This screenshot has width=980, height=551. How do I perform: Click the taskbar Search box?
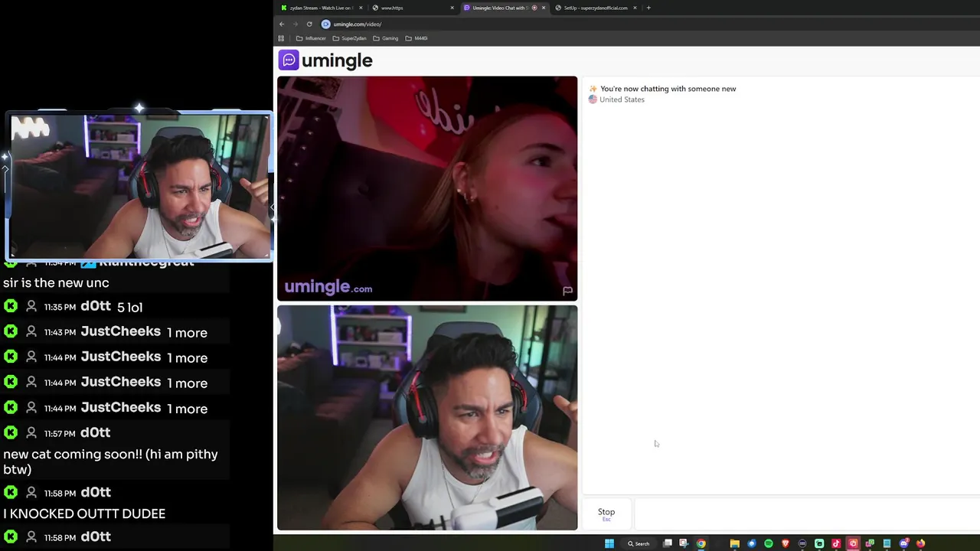[x=638, y=543]
